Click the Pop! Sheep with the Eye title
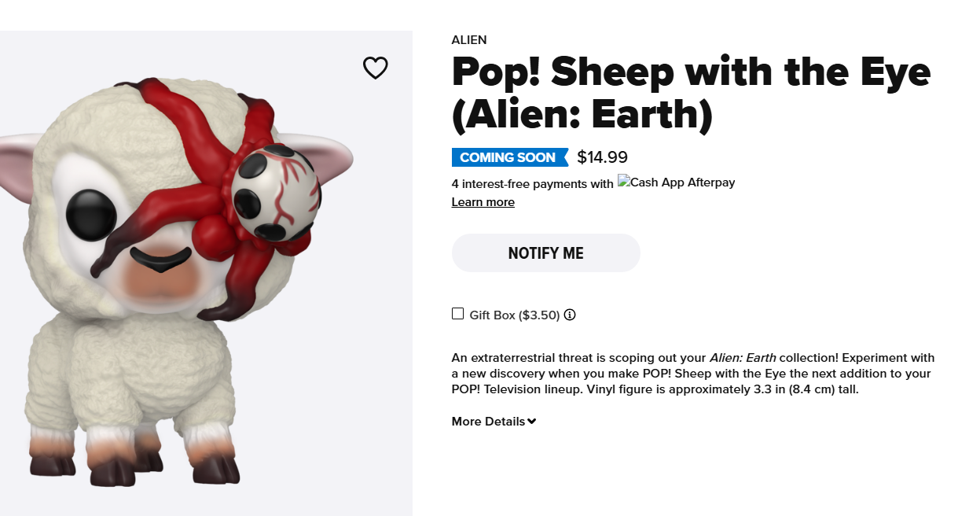980x516 pixels. [x=690, y=94]
